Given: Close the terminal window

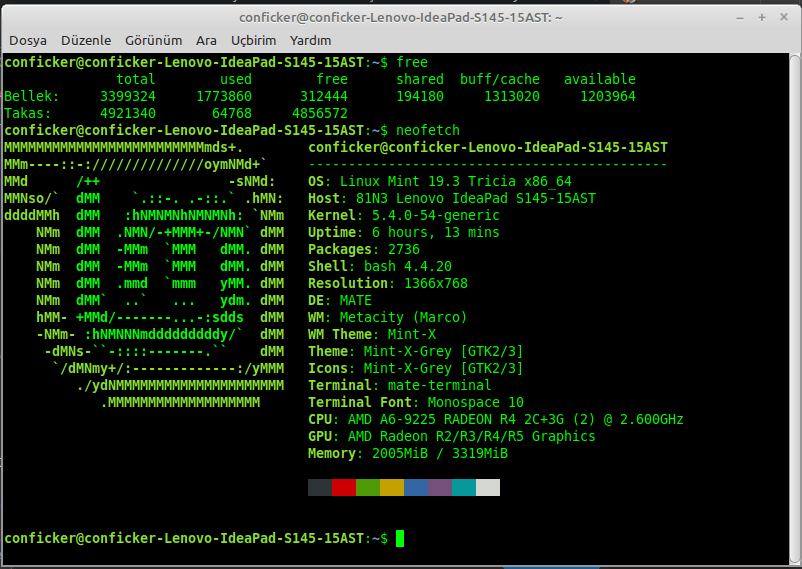Looking at the screenshot, I should [x=784, y=17].
